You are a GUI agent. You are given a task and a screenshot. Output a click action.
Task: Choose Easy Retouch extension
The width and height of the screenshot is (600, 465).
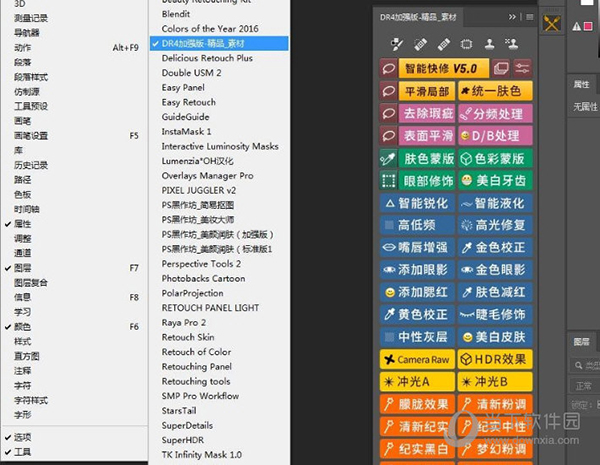coord(219,102)
